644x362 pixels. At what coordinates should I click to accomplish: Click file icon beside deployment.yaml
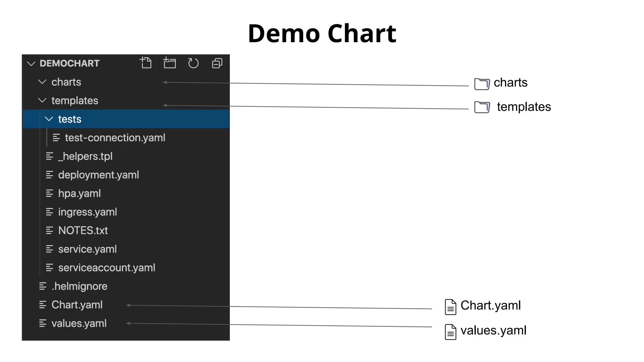click(x=49, y=175)
